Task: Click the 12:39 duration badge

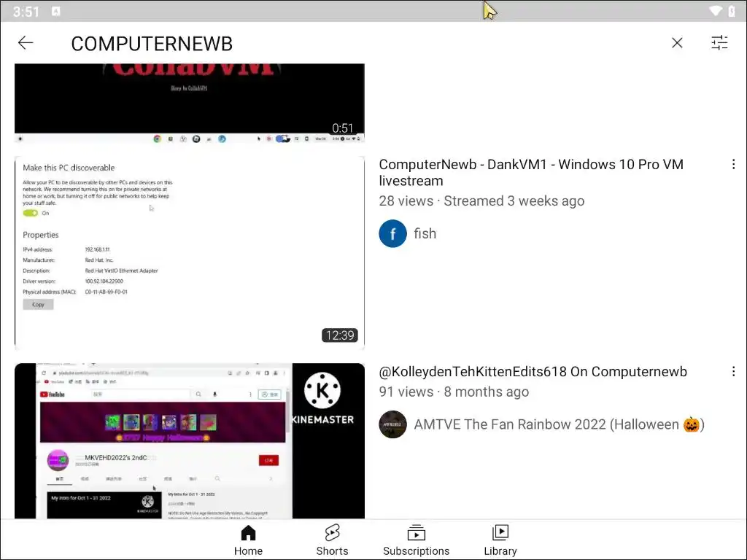Action: 340,335
